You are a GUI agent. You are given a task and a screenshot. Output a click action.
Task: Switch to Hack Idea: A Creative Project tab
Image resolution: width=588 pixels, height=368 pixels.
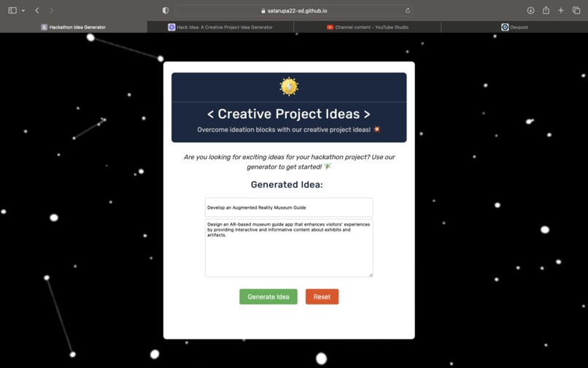point(220,27)
